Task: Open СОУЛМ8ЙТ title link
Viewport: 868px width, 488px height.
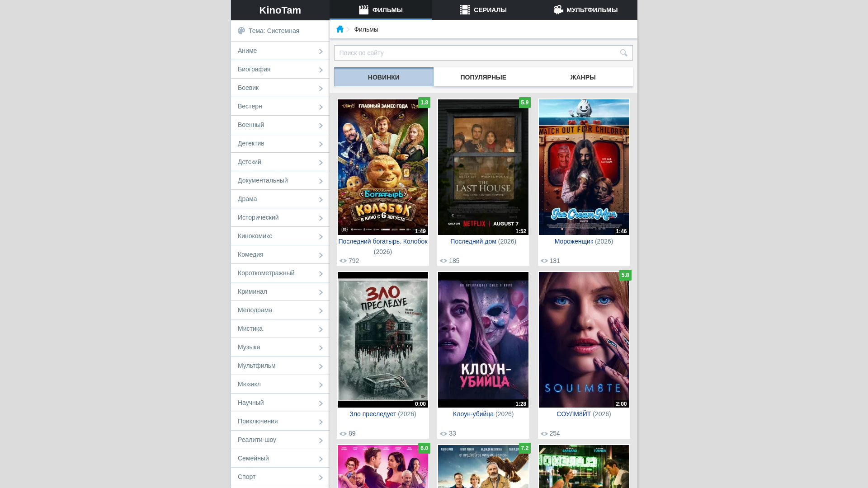Action: coord(574,414)
